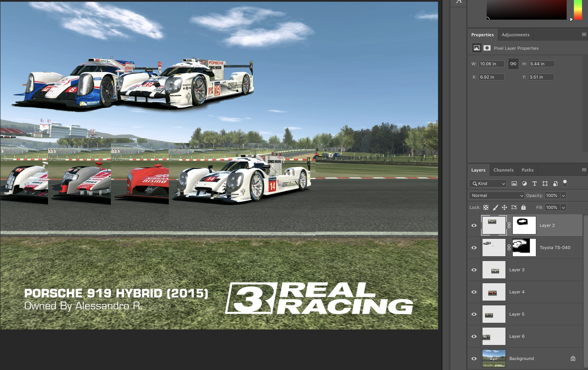Open the Kind filter dropdown
Image resolution: width=588 pixels, height=370 pixels.
(488, 184)
